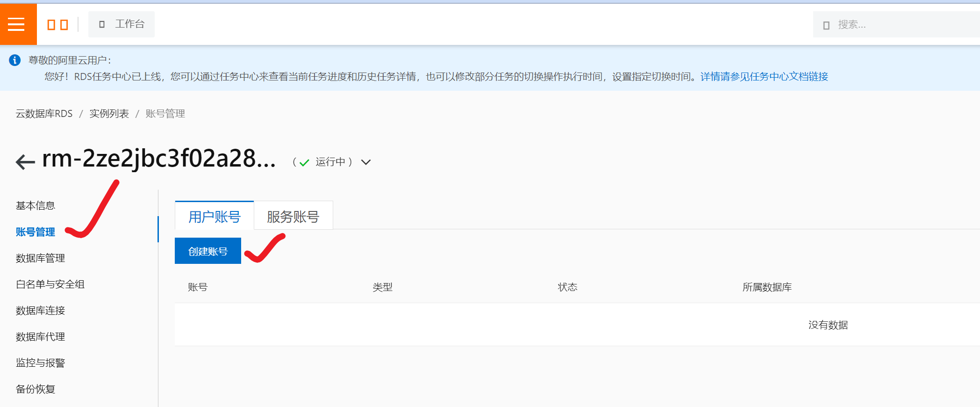Navigate to 实例列表 breadcrumb
The width and height of the screenshot is (980, 407).
pos(109,114)
